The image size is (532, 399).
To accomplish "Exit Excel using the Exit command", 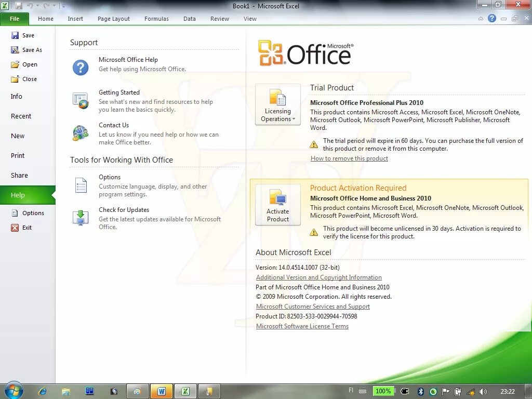I will pos(21,228).
